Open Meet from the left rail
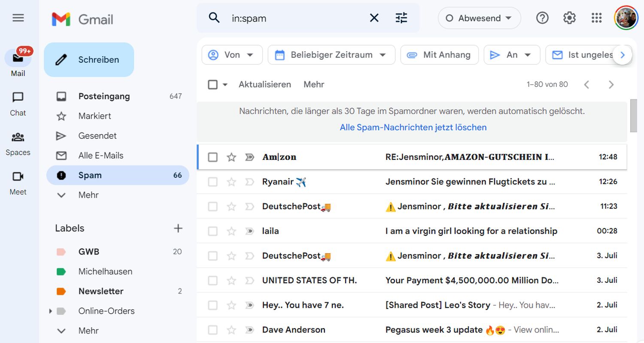The height and width of the screenshot is (343, 644). 18,182
